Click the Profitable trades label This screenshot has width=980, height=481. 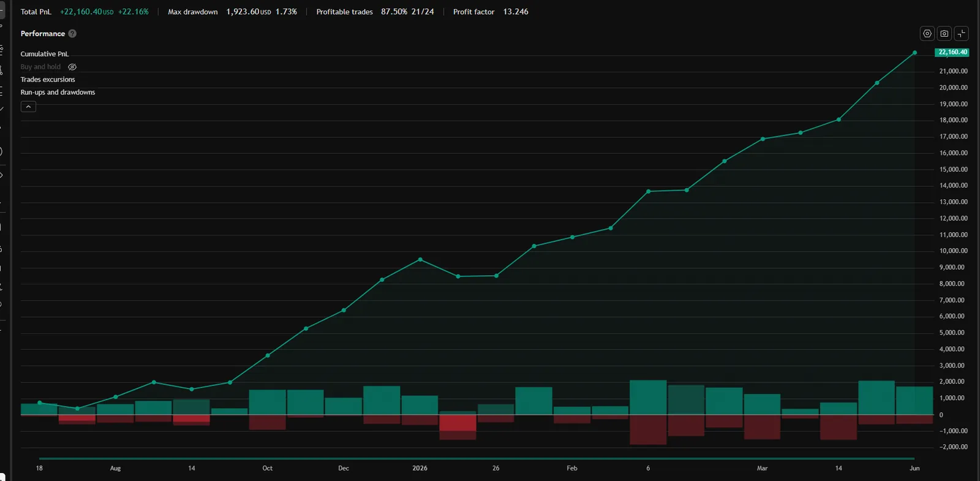coord(344,12)
